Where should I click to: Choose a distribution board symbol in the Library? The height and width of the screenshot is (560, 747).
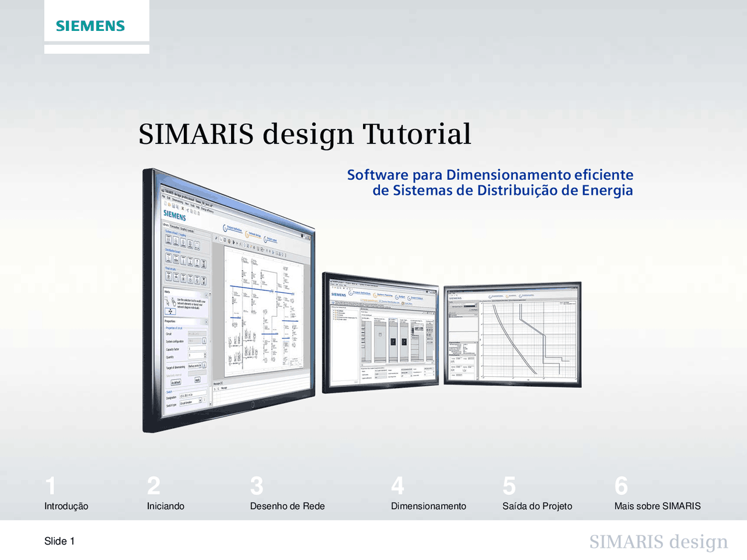(x=170, y=258)
